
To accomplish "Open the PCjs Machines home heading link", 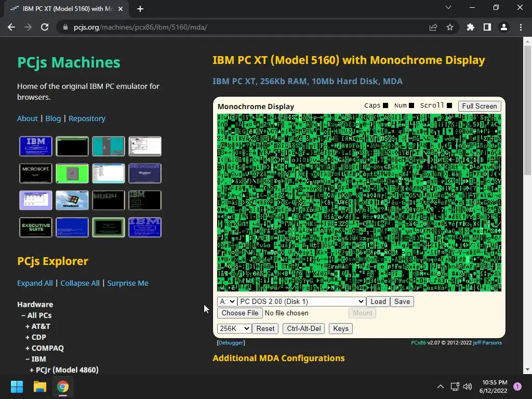I will (x=69, y=62).
